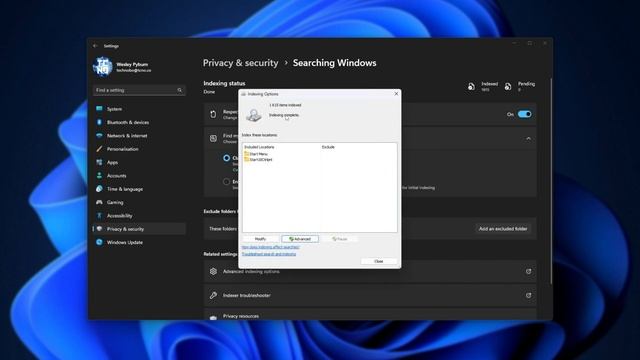Open Troubleshoot search and indexing link
The image size is (640, 360).
coord(269,254)
